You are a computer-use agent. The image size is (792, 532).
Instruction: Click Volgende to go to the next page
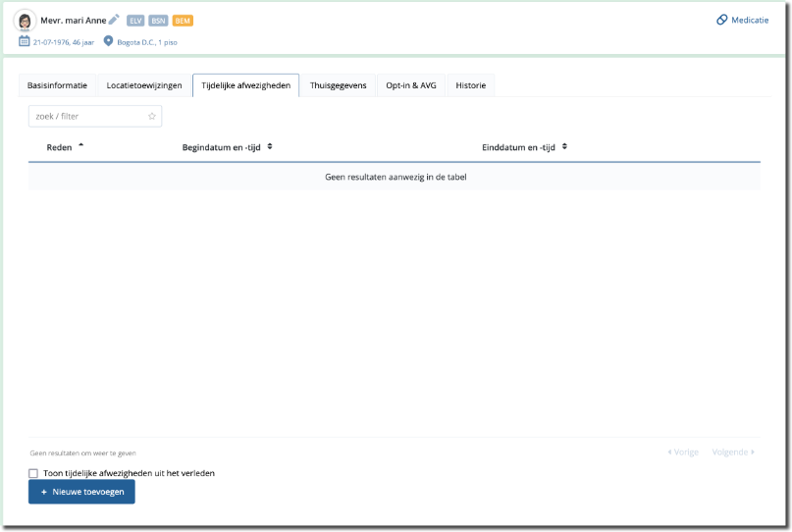coord(733,452)
